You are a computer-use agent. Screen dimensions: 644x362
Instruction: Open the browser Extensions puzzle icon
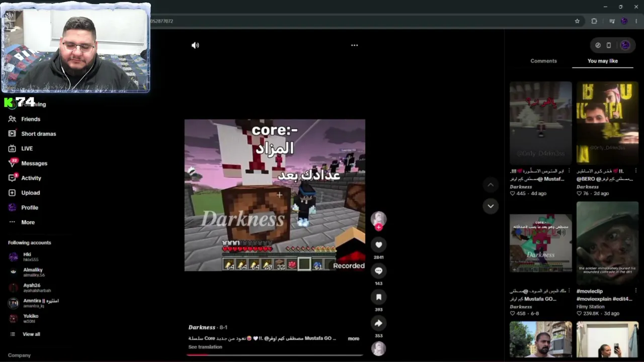[594, 21]
